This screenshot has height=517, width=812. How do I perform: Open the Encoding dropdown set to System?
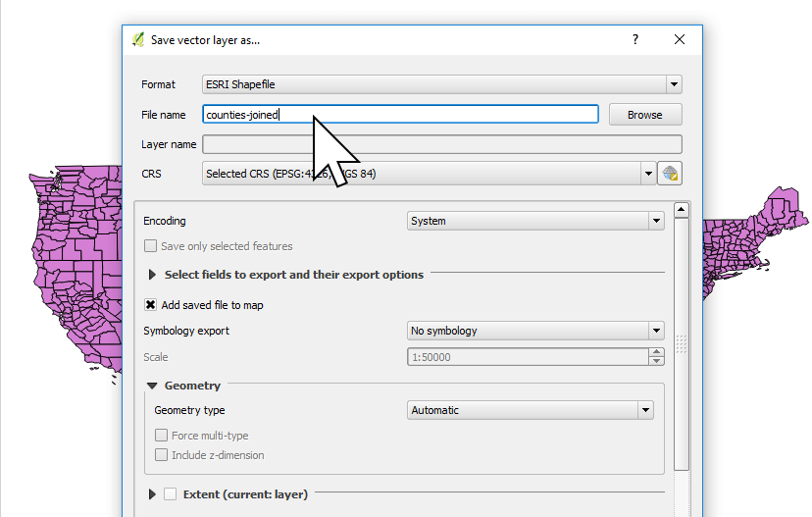(535, 221)
